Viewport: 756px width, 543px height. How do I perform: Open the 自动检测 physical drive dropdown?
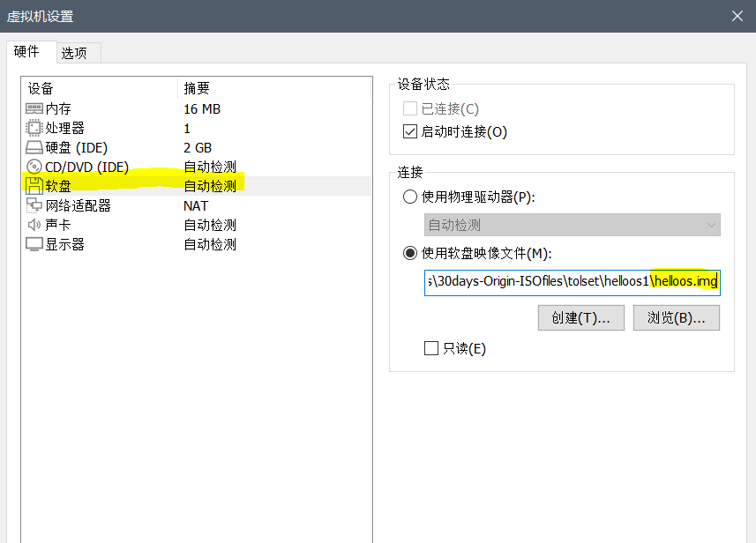[572, 225]
